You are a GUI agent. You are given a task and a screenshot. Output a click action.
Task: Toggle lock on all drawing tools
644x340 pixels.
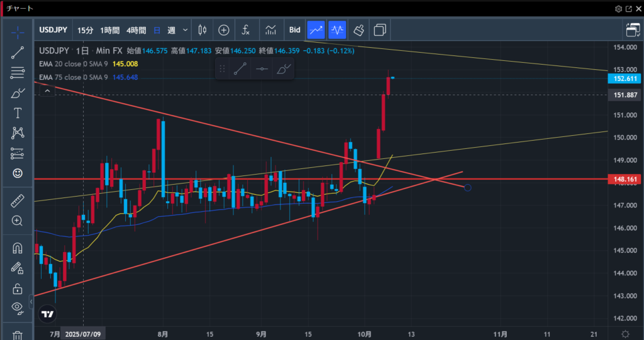pos(18,288)
